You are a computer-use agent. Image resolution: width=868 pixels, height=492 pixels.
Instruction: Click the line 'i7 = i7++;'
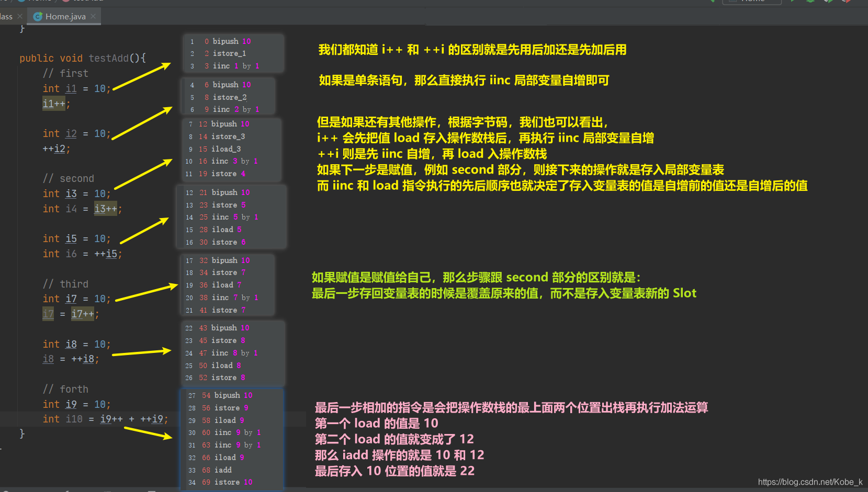tap(71, 314)
